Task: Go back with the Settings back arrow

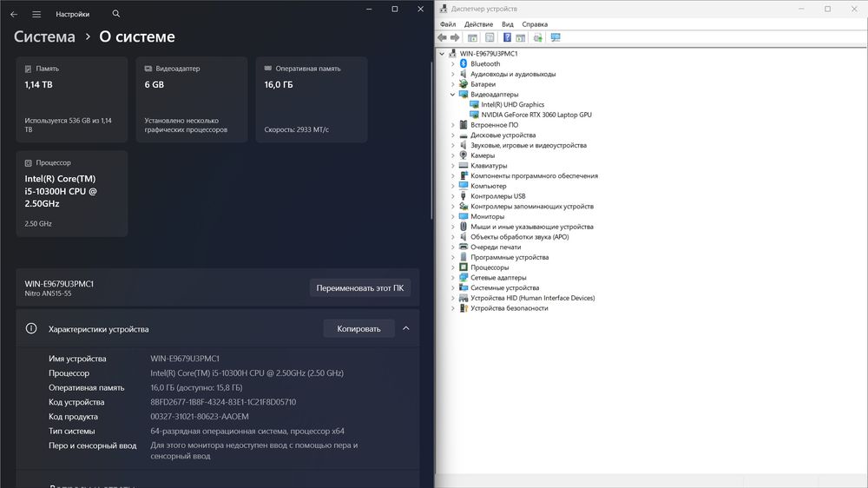Action: (x=14, y=14)
